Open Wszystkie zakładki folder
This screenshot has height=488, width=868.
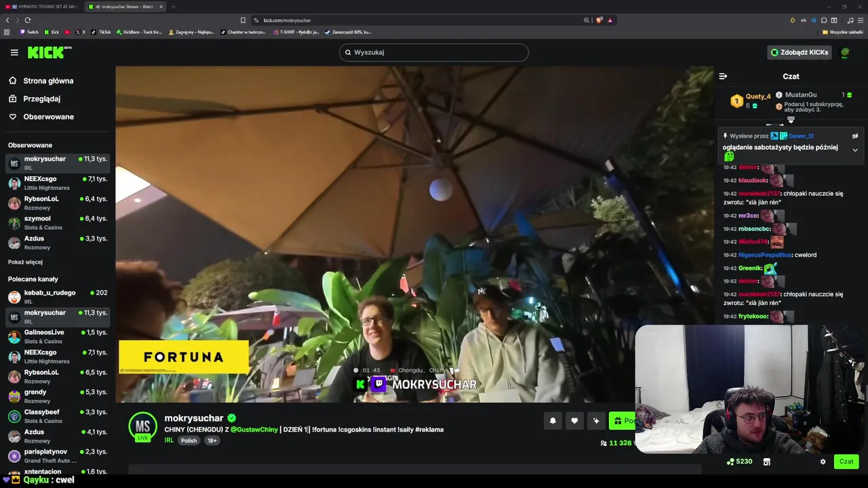(x=843, y=32)
